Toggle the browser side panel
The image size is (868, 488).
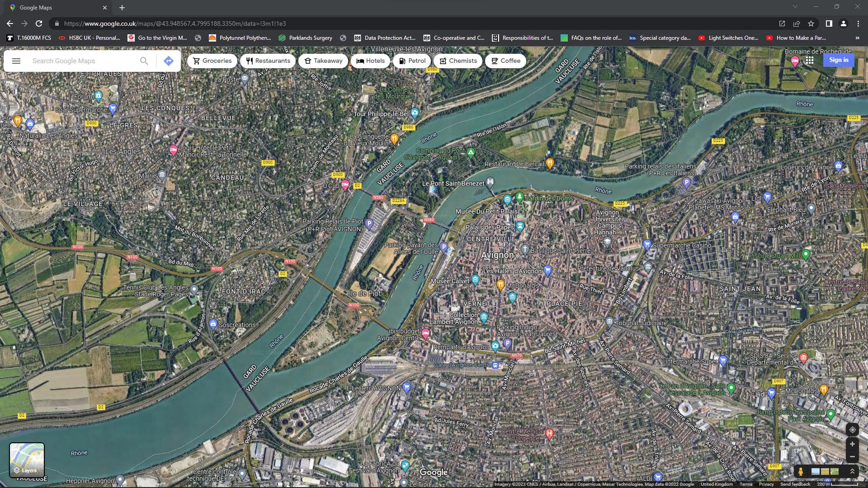pos(829,23)
